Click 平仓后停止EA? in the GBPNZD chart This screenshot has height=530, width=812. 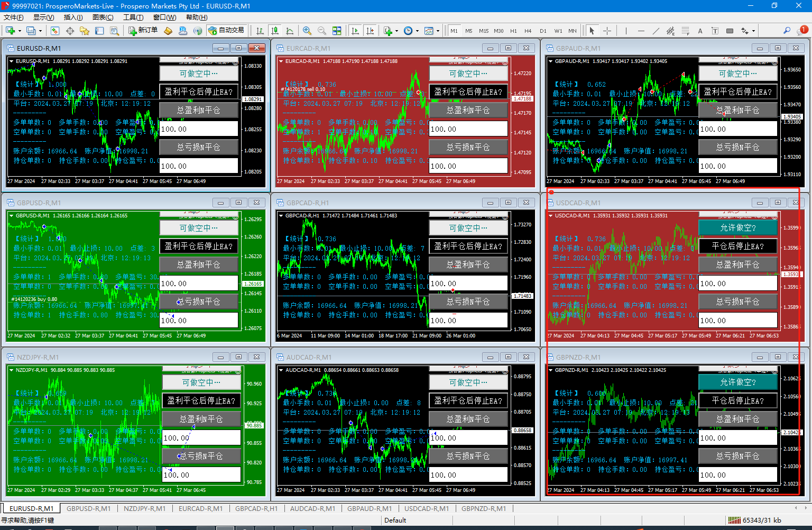[x=738, y=400]
